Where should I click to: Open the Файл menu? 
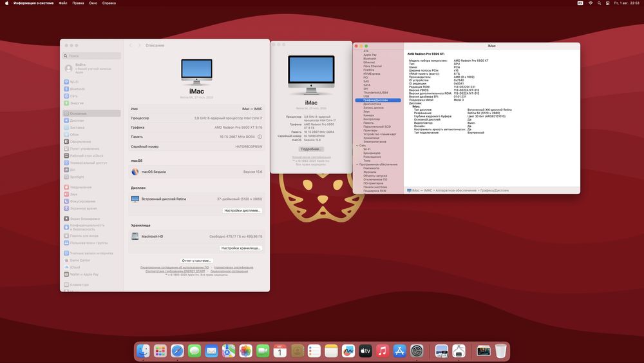coord(63,3)
